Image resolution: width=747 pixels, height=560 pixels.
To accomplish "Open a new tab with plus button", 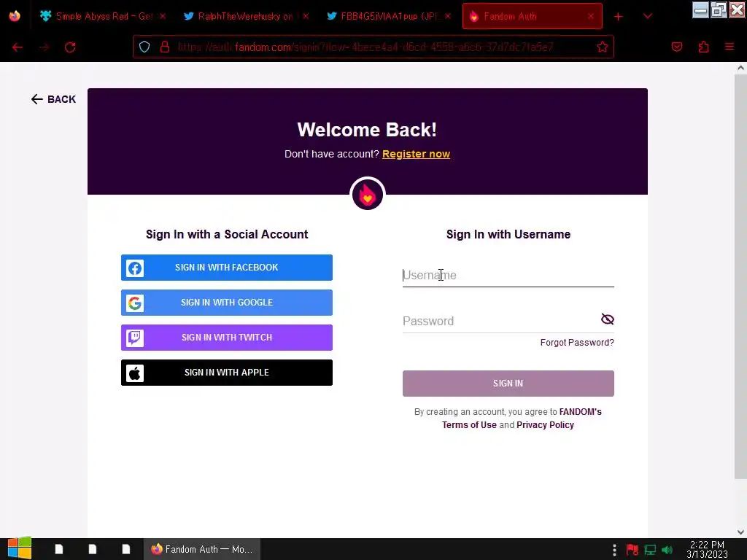I will tap(619, 17).
